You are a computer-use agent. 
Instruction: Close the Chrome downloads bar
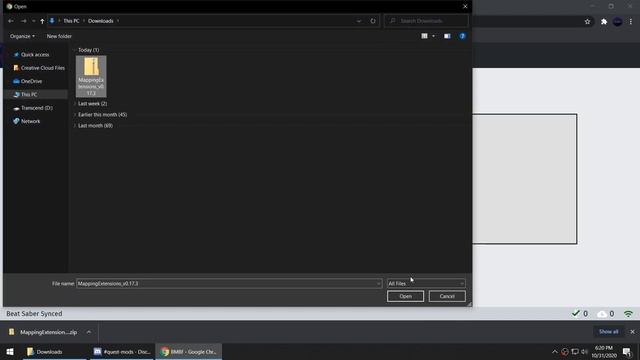coord(632,332)
